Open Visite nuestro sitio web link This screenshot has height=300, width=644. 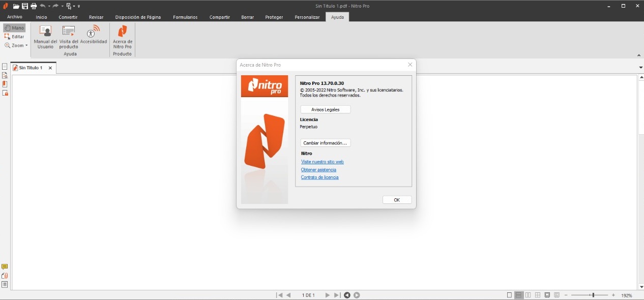pyautogui.click(x=323, y=162)
